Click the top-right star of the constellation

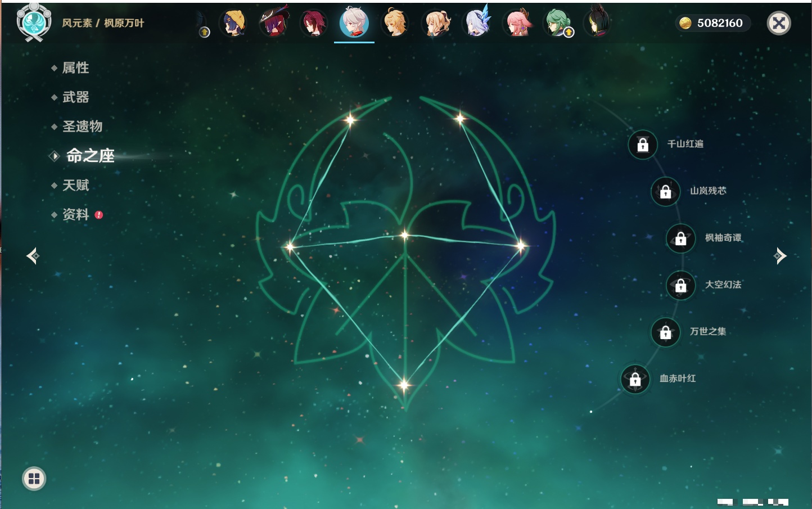460,118
